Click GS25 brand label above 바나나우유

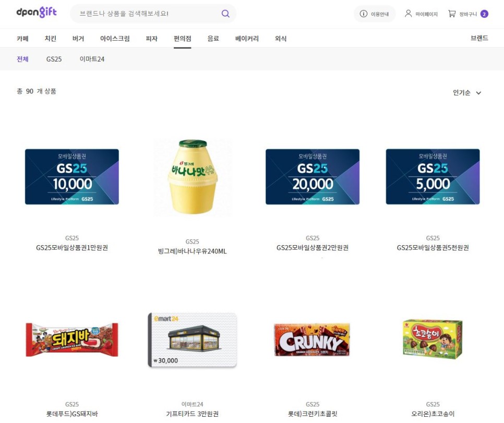tap(192, 241)
